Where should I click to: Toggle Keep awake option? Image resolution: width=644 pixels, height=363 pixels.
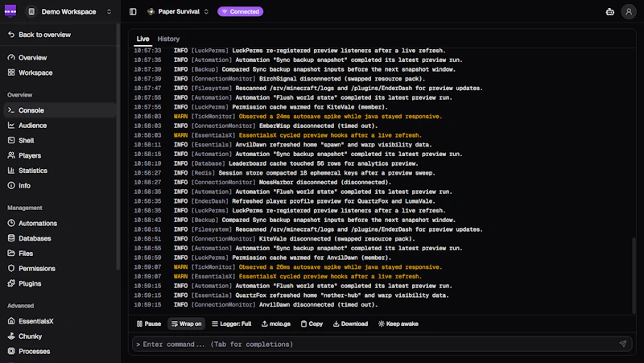coord(398,324)
